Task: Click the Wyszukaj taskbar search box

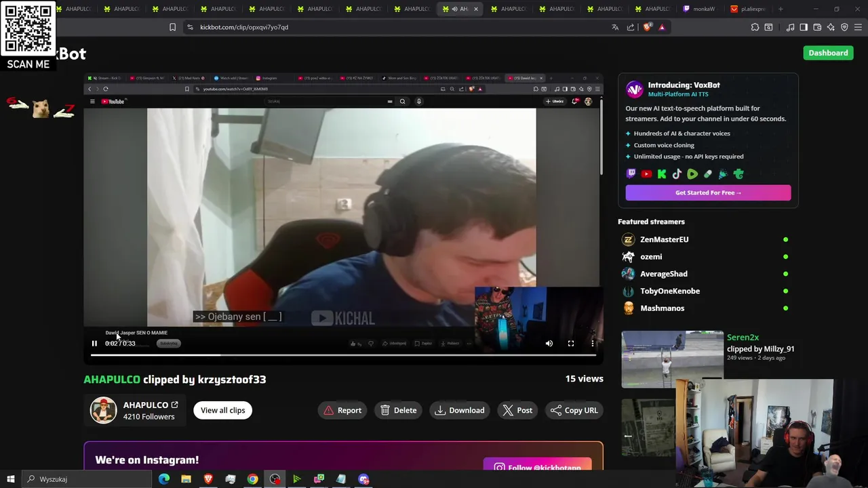Action: point(86,479)
